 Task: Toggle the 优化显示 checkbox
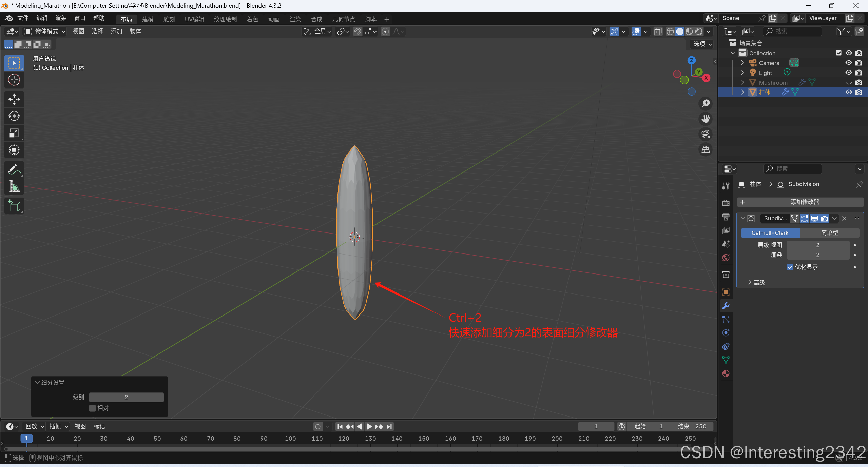click(x=790, y=267)
